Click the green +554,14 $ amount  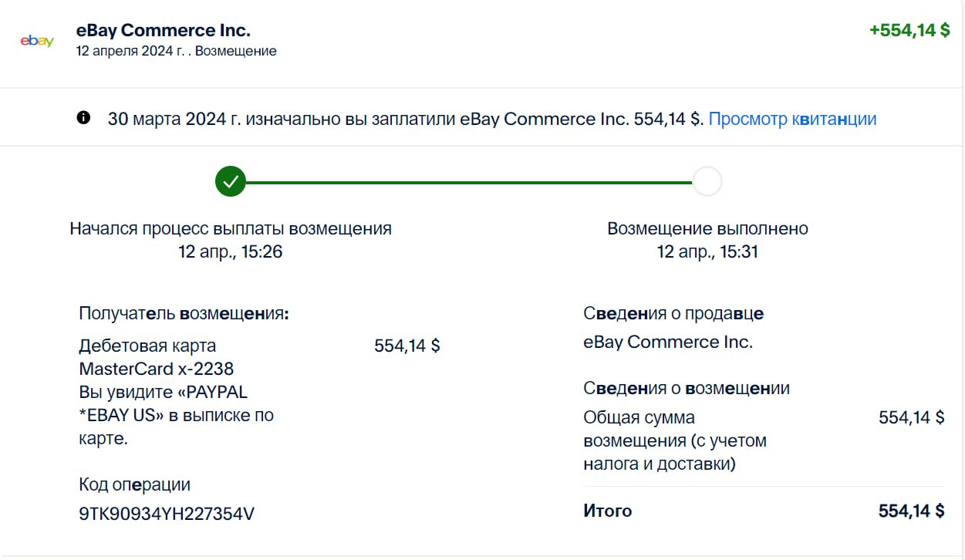(x=909, y=30)
